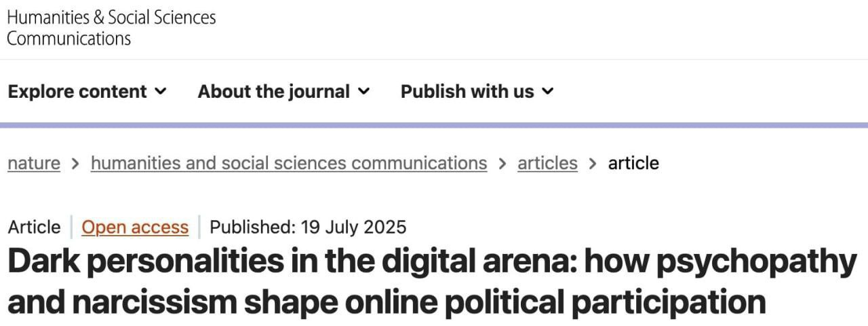
Task: Click the purple divider bar under navigation
Action: [434, 125]
